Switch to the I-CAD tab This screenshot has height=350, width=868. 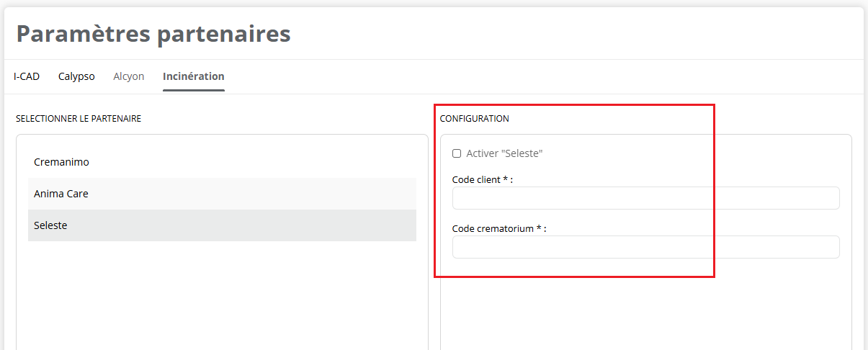pos(27,76)
